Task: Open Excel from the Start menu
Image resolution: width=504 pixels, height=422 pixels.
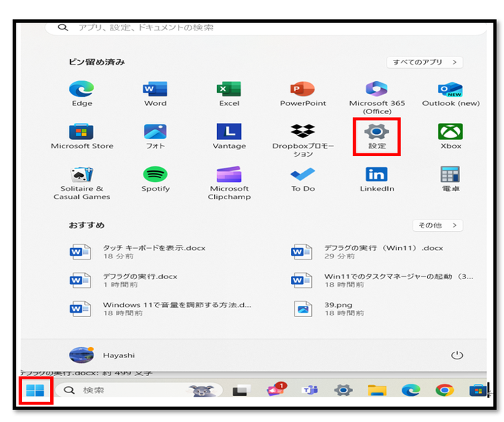Action: (229, 93)
